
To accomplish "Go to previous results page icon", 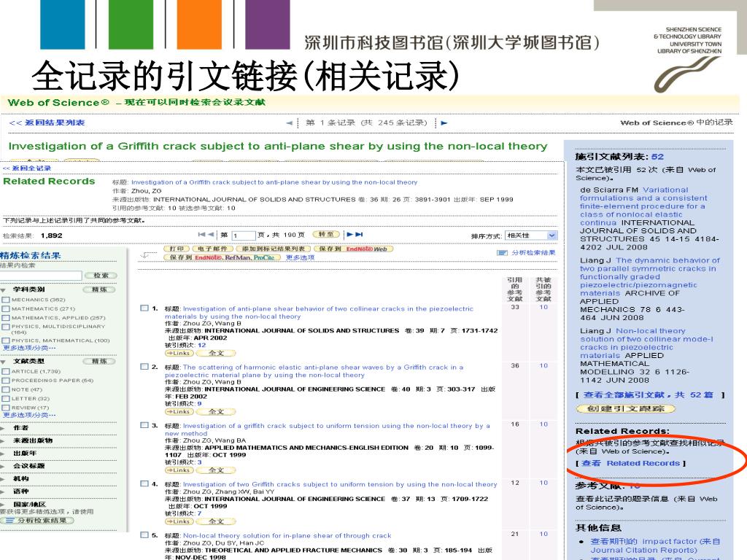I will click(211, 234).
